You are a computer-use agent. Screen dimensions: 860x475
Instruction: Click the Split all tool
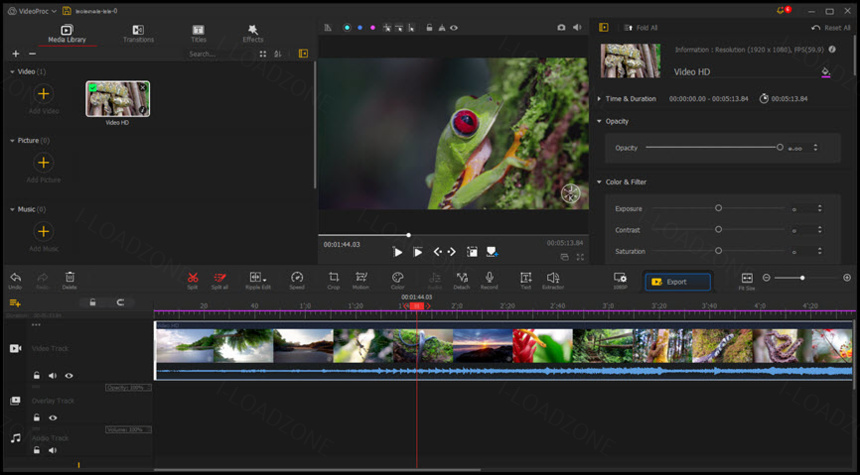[x=220, y=280]
